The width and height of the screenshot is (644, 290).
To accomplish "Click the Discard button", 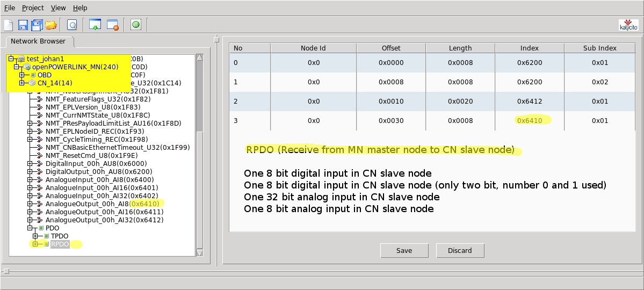I will [x=460, y=251].
